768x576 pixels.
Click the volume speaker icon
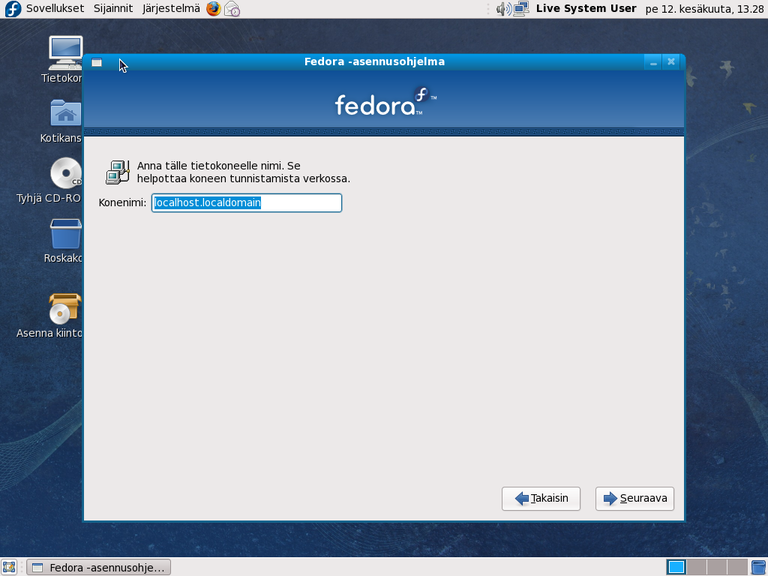(503, 9)
